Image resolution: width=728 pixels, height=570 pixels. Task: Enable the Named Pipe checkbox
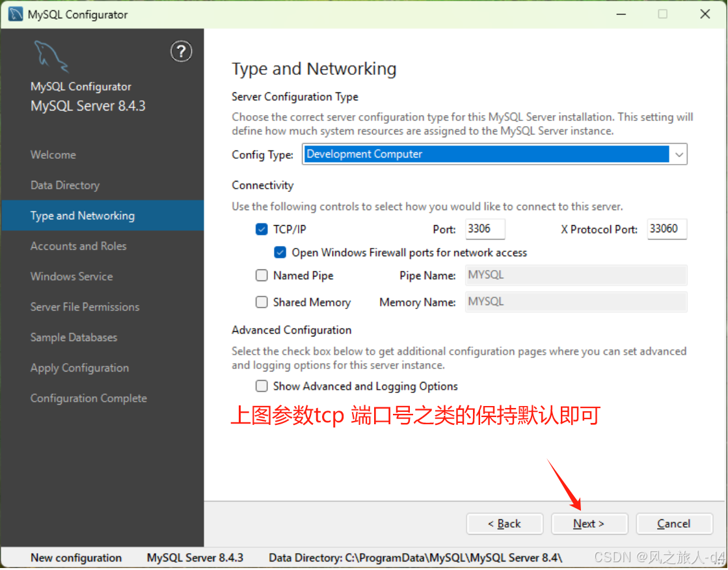[262, 276]
